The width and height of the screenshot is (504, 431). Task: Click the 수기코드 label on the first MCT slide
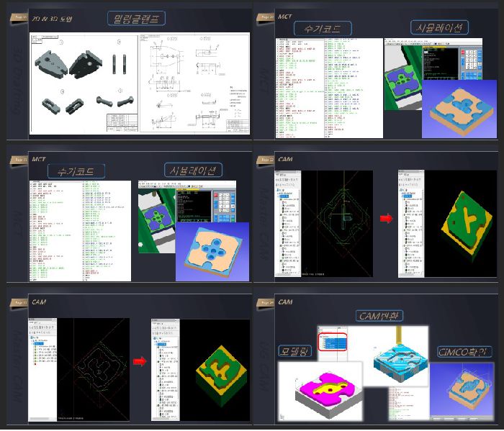(x=323, y=29)
